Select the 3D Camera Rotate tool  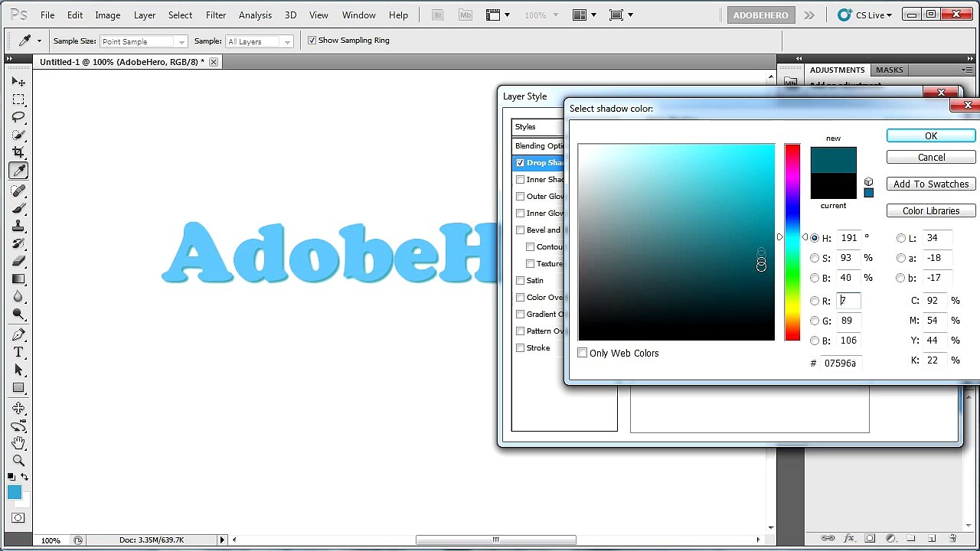[18, 425]
